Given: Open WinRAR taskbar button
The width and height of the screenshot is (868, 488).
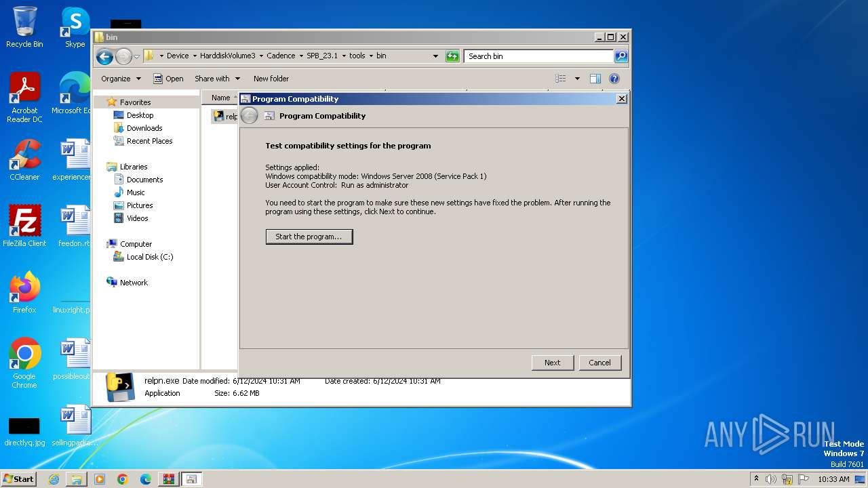Looking at the screenshot, I should [168, 479].
